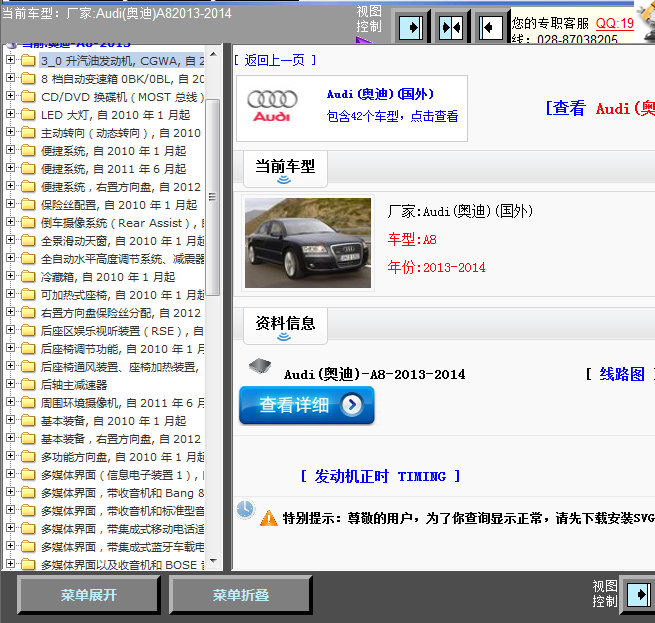The height and width of the screenshot is (623, 655).
Task: Click the orange warning triangle icon
Action: point(268,518)
